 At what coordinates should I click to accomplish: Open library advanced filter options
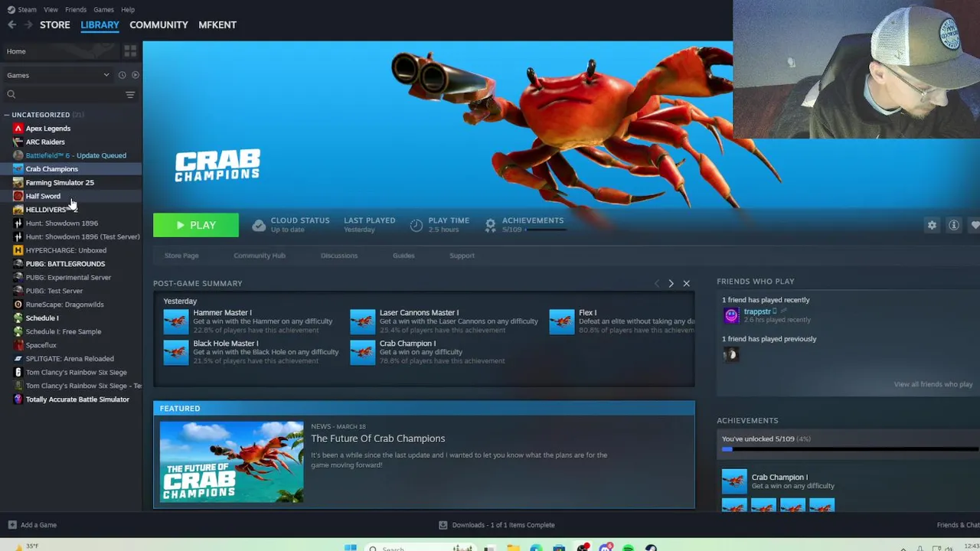(130, 94)
